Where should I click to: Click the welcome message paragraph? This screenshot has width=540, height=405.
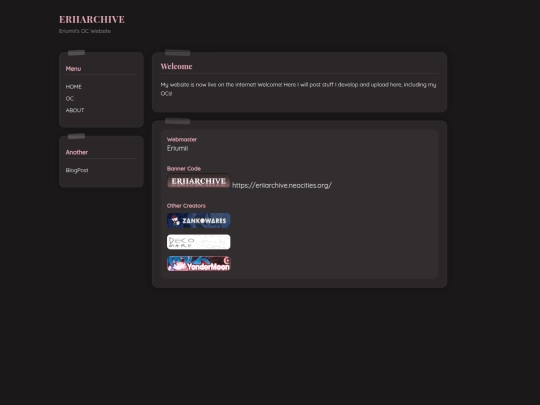click(x=298, y=89)
